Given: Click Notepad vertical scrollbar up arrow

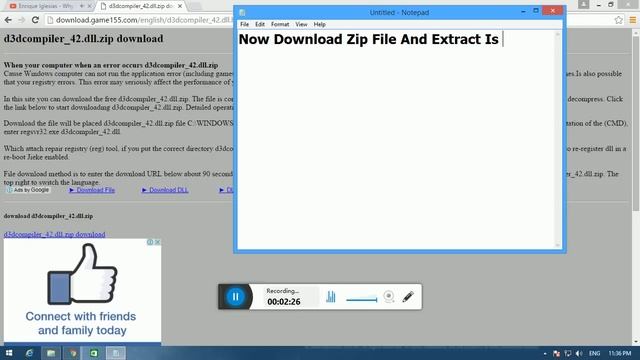Looking at the screenshot, I should click(558, 34).
